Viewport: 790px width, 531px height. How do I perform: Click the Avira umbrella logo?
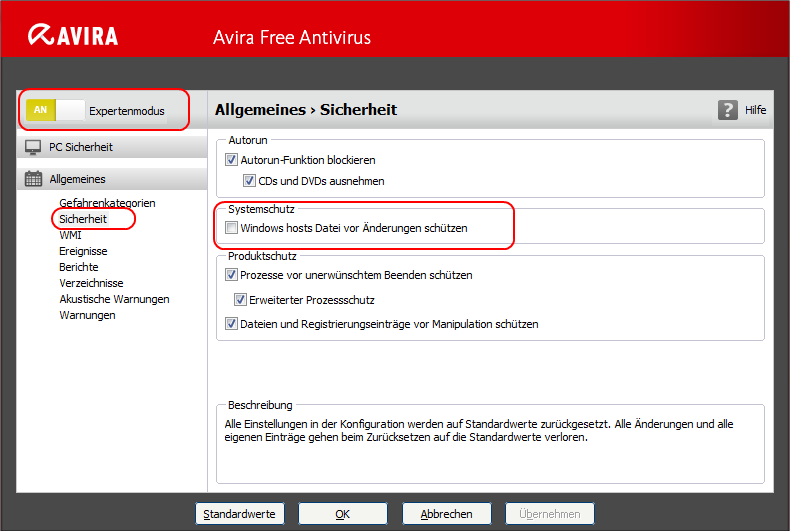(x=42, y=36)
